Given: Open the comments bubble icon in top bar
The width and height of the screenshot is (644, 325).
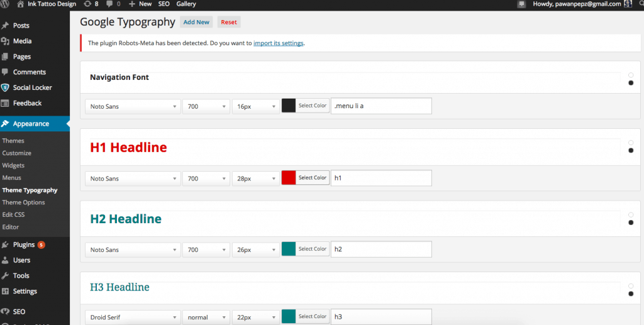Looking at the screenshot, I should [x=109, y=4].
